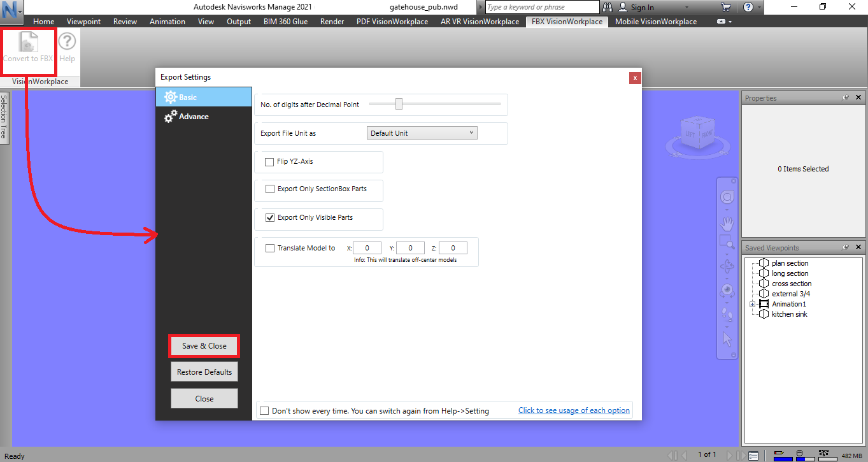Uncheck Export Only Visible Parts
The height and width of the screenshot is (462, 868).
click(x=269, y=218)
